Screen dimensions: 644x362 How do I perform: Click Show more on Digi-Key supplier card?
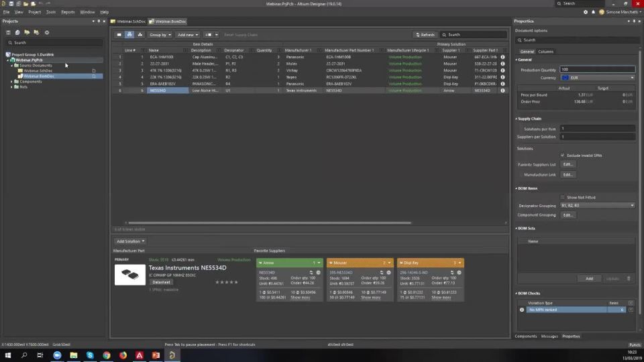click(441, 298)
